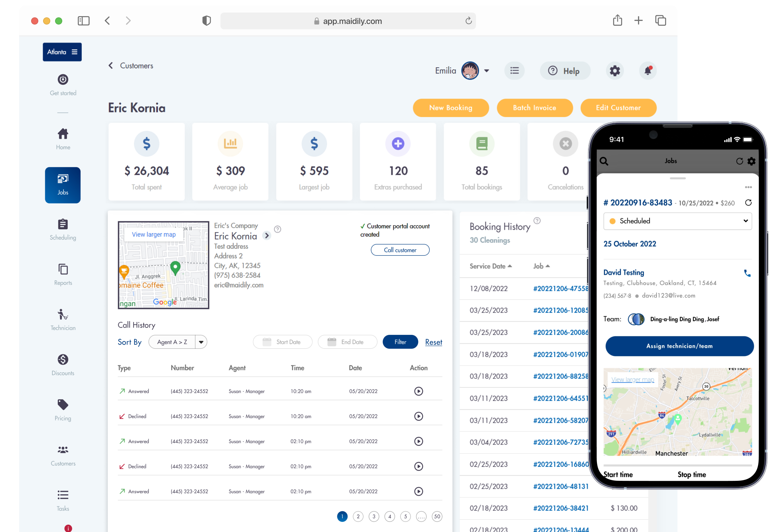
Task: Play first Answered call recording
Action: (418, 391)
